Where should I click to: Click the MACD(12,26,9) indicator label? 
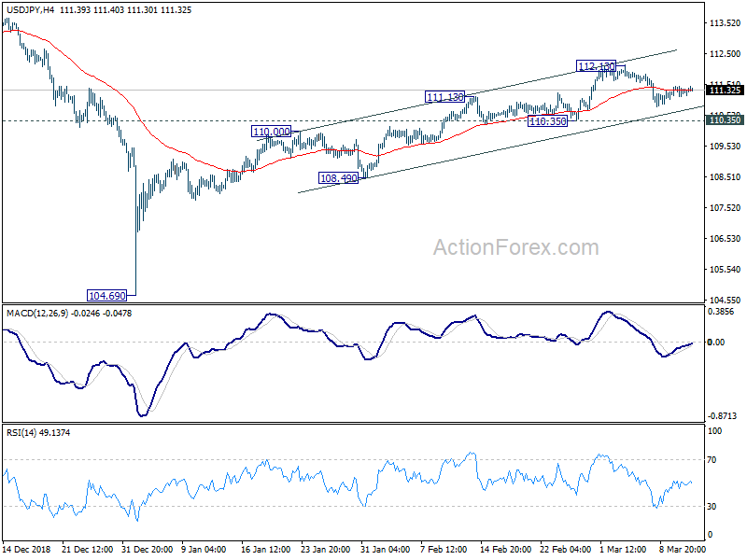37,314
